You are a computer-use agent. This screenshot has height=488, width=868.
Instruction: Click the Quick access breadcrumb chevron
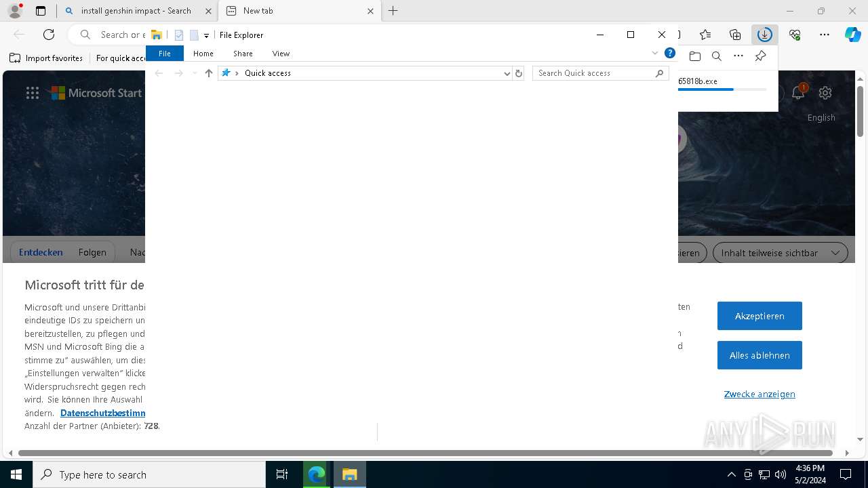(x=237, y=73)
